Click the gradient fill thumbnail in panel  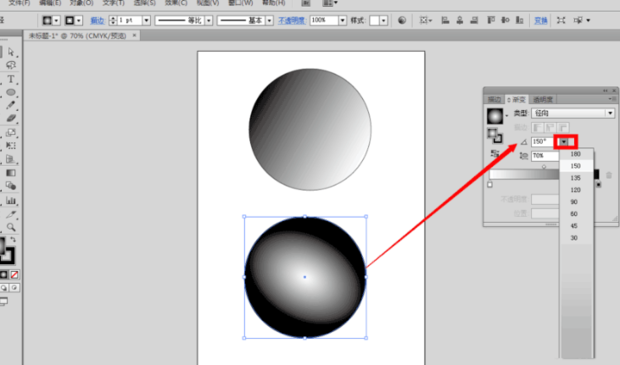[495, 116]
